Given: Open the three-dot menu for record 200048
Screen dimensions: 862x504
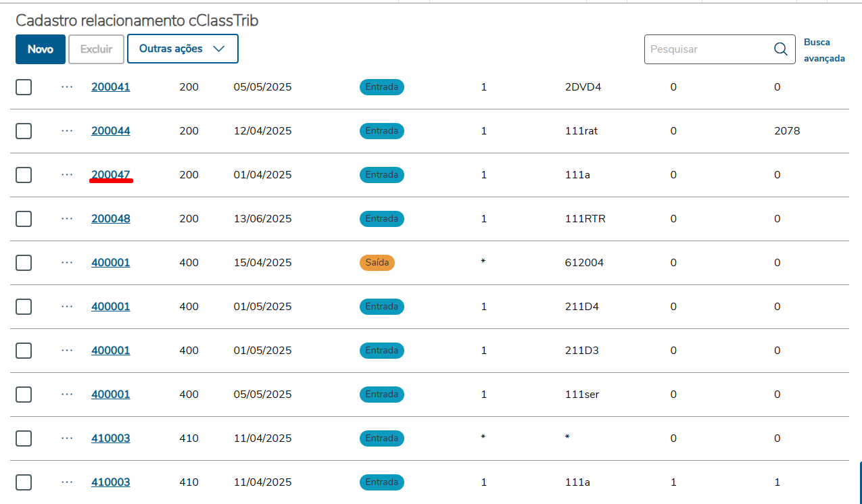Looking at the screenshot, I should (67, 219).
